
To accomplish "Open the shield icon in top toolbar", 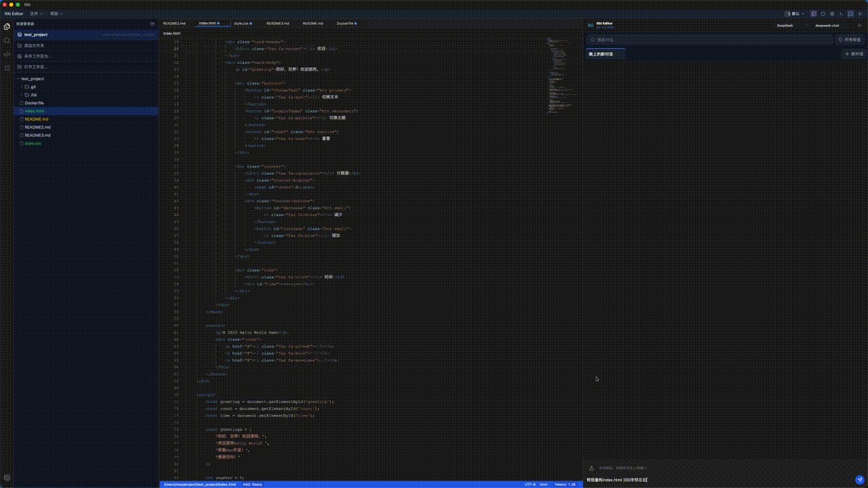I will click(x=823, y=14).
